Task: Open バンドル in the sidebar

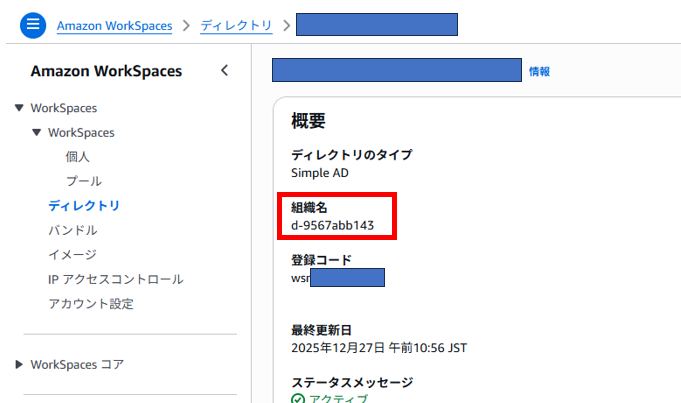Action: (x=73, y=230)
